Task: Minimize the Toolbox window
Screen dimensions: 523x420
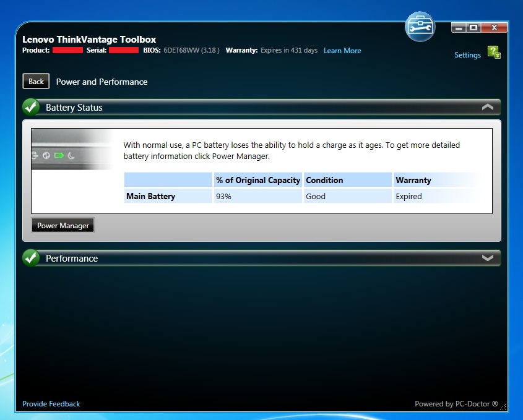Action: 459,28
